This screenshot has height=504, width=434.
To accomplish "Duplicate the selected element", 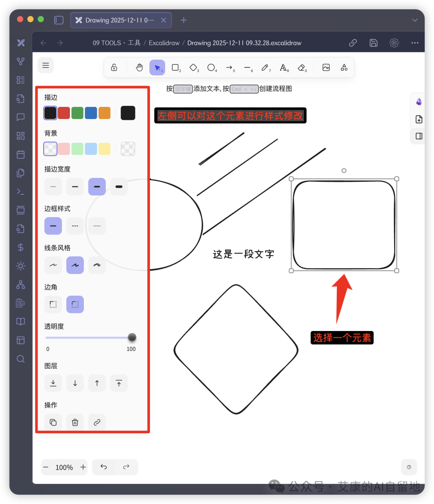I will (53, 422).
